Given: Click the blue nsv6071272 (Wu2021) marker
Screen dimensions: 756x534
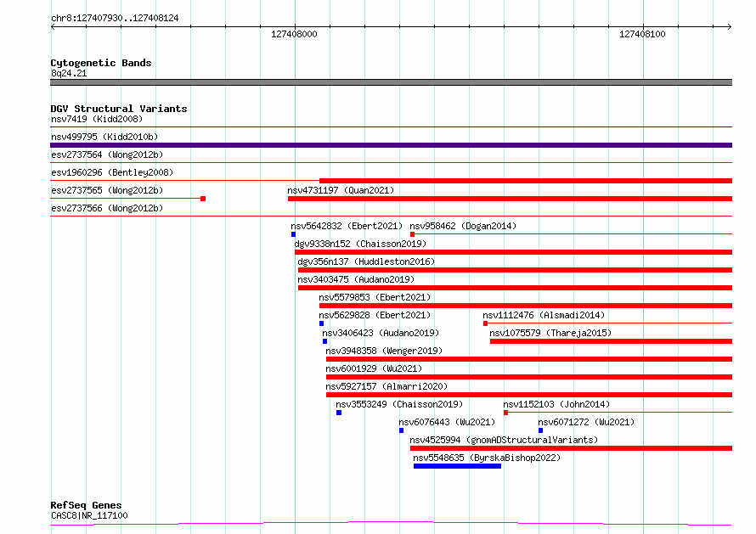Looking at the screenshot, I should [x=540, y=430].
